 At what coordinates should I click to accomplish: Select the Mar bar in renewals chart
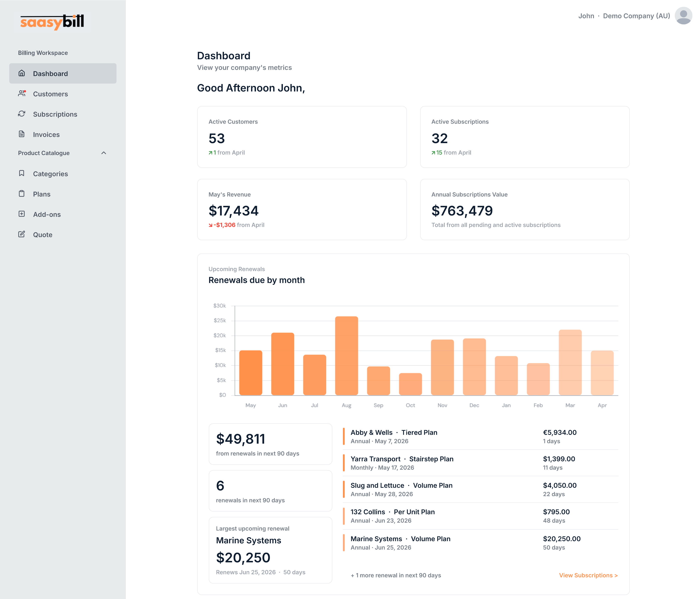click(x=570, y=362)
